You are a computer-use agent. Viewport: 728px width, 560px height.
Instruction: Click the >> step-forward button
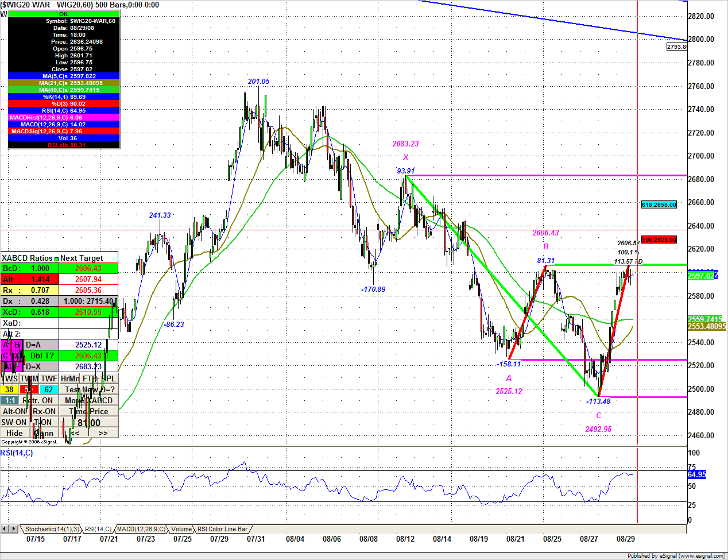coord(103,433)
